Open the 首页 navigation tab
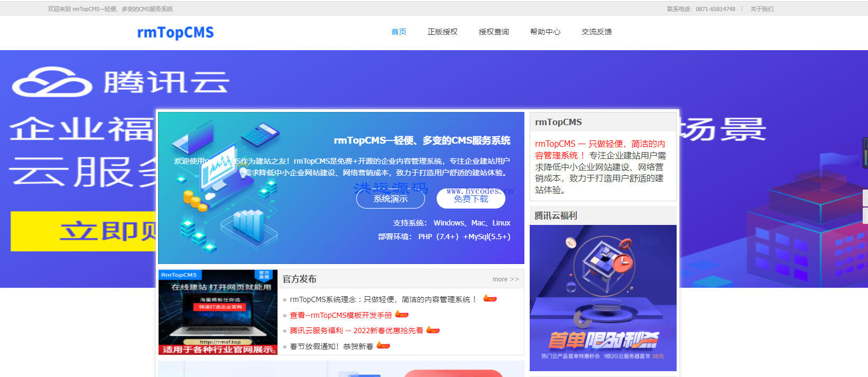The width and height of the screenshot is (868, 377). pos(399,32)
